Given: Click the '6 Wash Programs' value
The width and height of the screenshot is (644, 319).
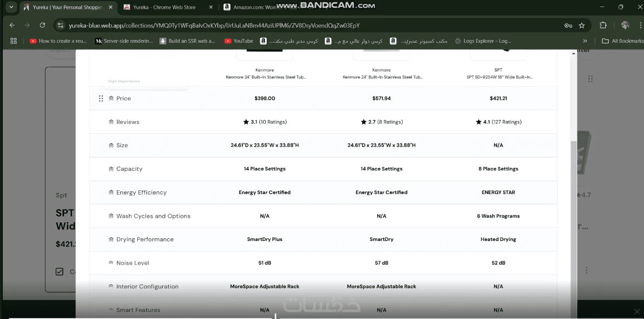Looking at the screenshot, I should (499, 216).
